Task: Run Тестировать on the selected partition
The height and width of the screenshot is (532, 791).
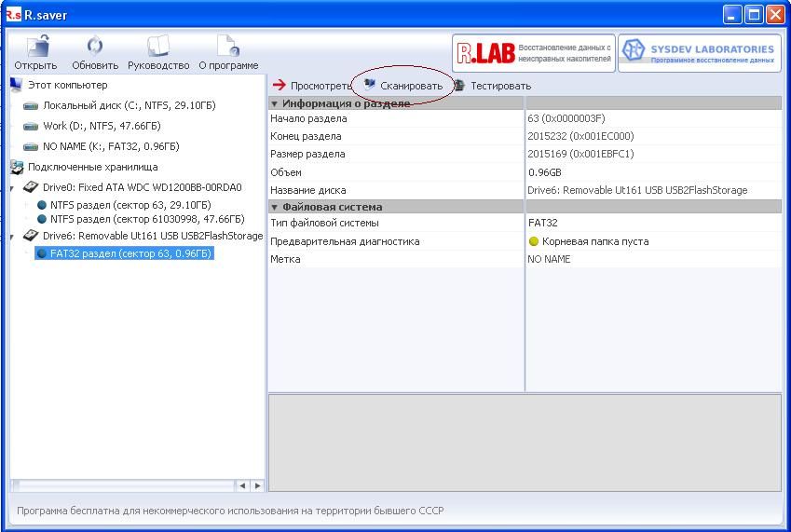Action: (492, 86)
